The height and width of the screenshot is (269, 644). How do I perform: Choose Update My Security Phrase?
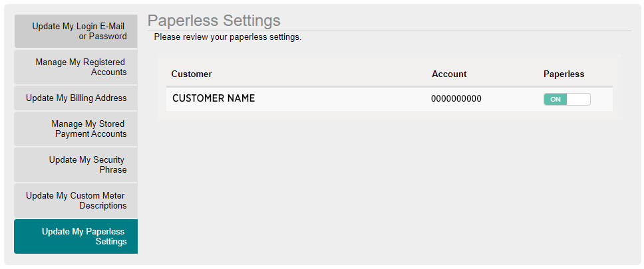coord(76,165)
